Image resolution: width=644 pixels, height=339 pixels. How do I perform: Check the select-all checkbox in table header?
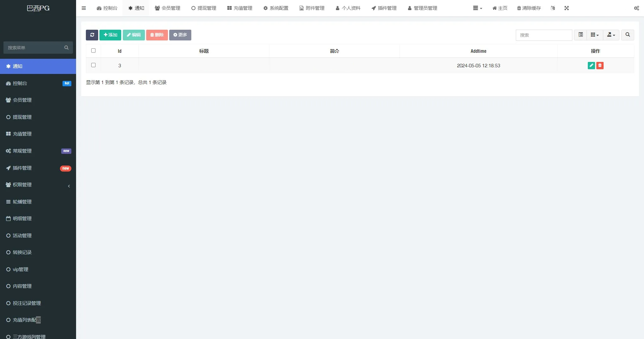[x=93, y=51]
